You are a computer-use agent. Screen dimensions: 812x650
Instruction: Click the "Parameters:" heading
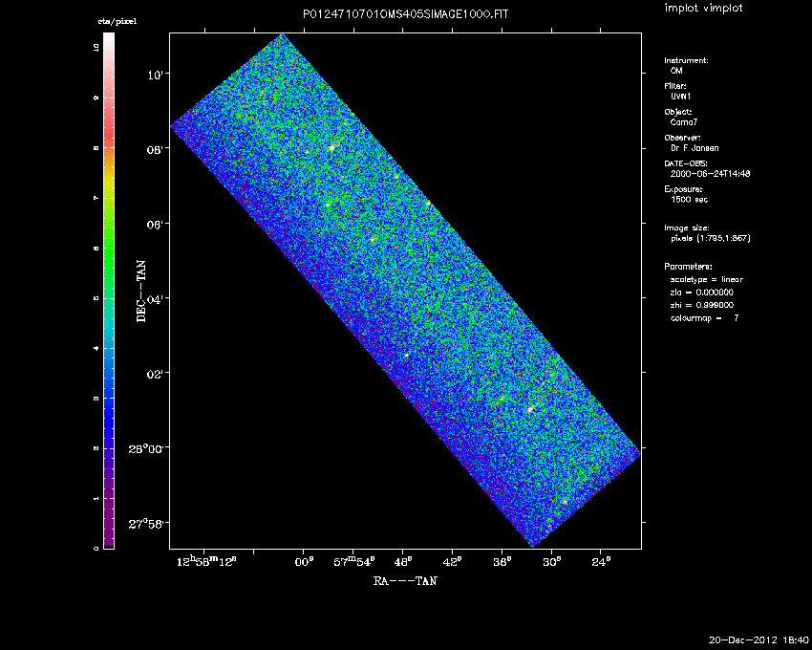(x=688, y=267)
